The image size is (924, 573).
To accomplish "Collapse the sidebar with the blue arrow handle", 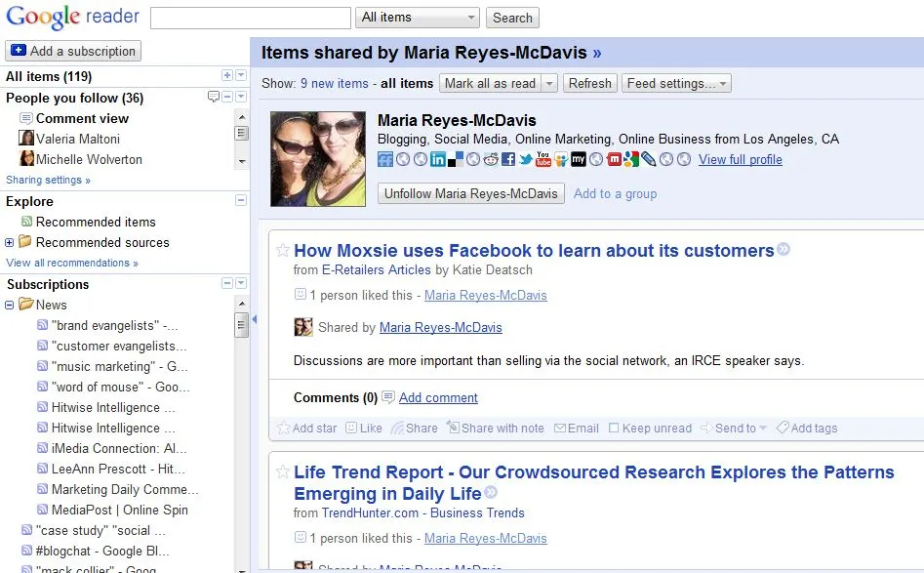I will (x=255, y=319).
